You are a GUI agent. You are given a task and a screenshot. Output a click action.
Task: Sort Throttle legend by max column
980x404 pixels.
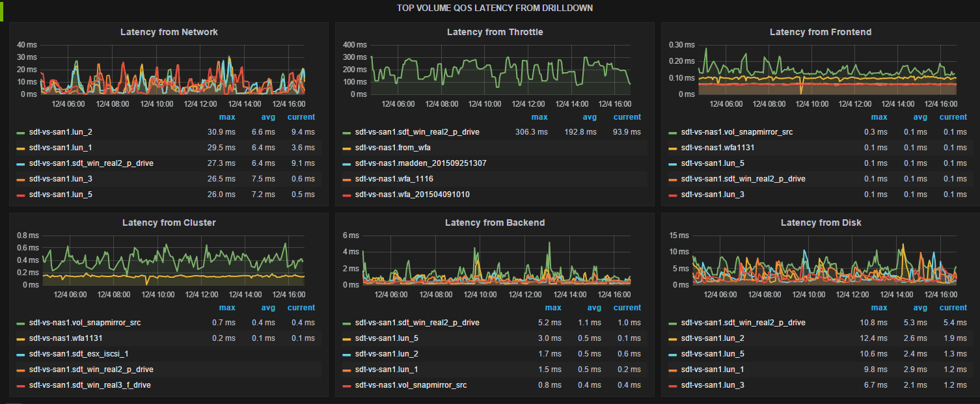pos(539,117)
